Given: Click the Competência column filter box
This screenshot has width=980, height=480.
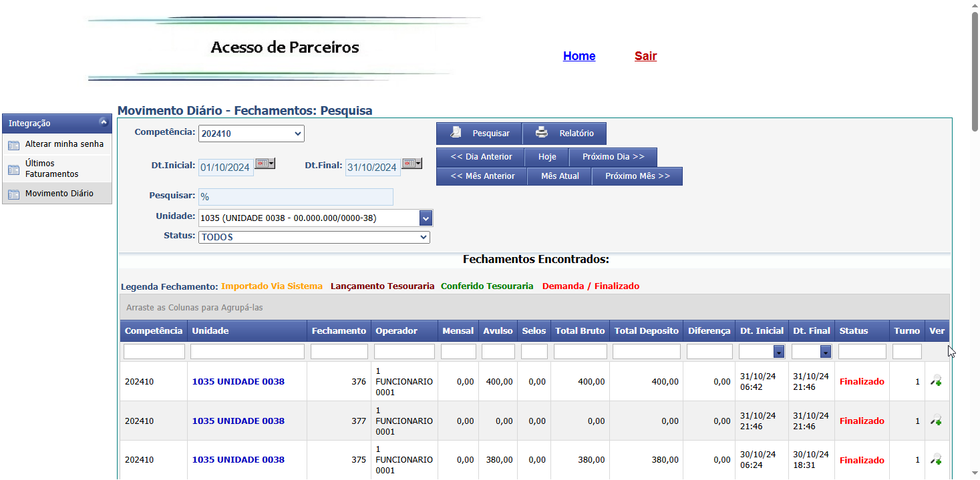Looking at the screenshot, I should point(154,352).
